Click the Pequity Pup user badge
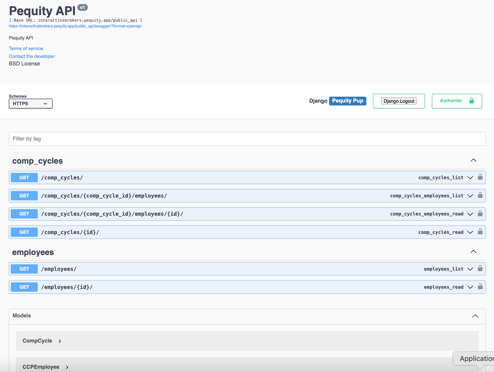Viewport: 494px width, 372px height. pos(347,101)
